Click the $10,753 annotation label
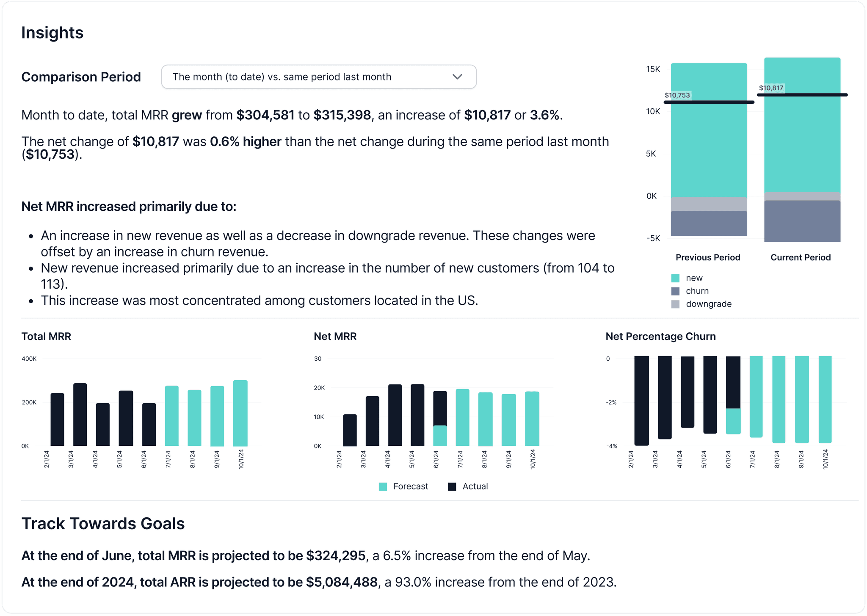The height and width of the screenshot is (616, 867). pos(678,95)
